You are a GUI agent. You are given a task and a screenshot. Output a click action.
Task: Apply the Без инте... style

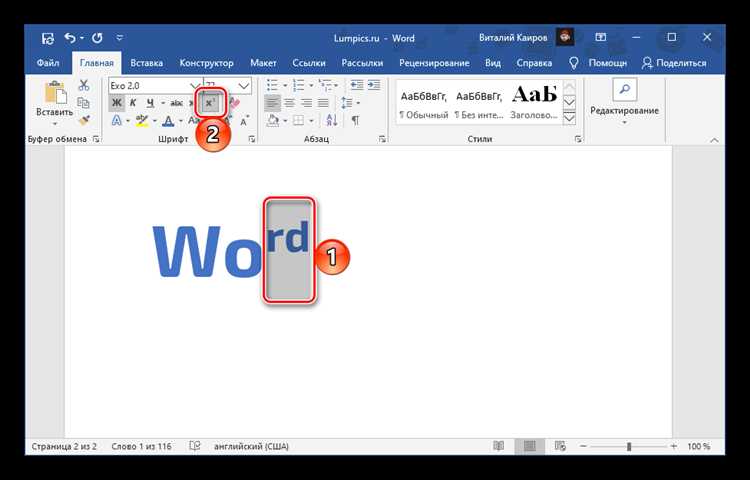pyautogui.click(x=479, y=104)
